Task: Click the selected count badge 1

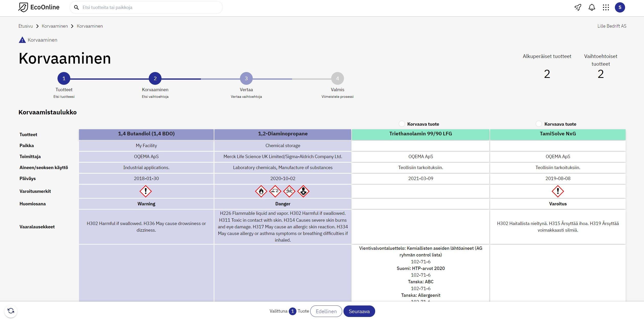Action: click(293, 311)
